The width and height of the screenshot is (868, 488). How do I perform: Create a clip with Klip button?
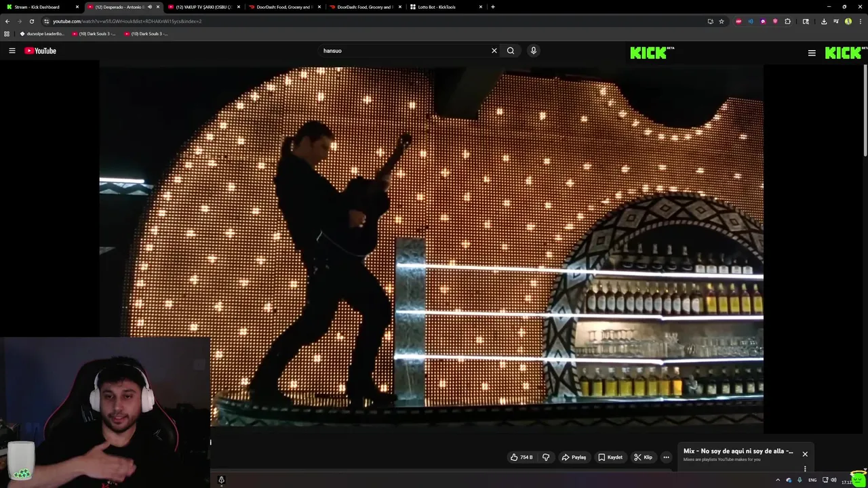643,457
